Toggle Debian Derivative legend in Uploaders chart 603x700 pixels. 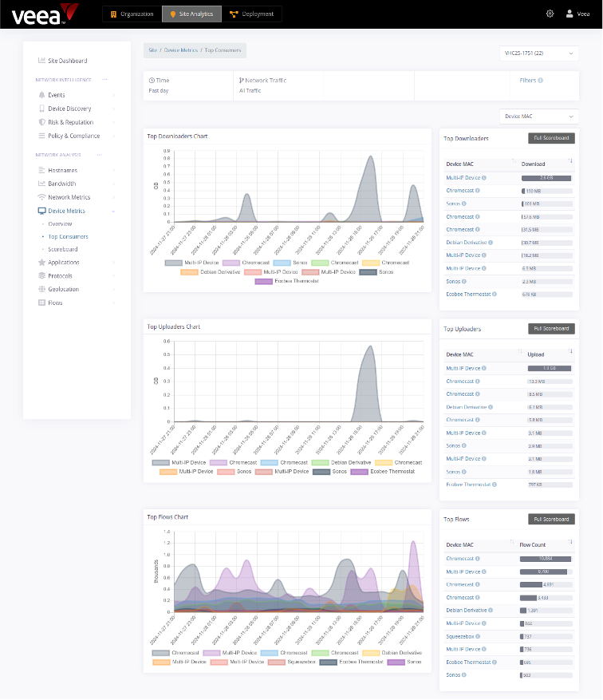pyautogui.click(x=341, y=462)
